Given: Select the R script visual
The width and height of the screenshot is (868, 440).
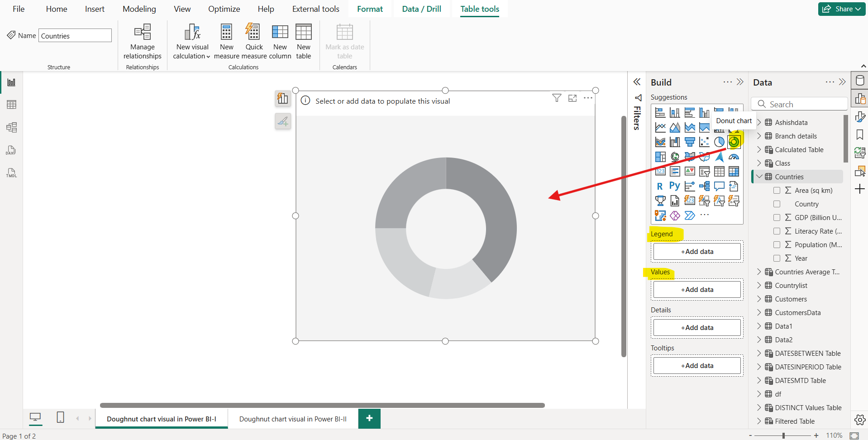Looking at the screenshot, I should [x=660, y=186].
